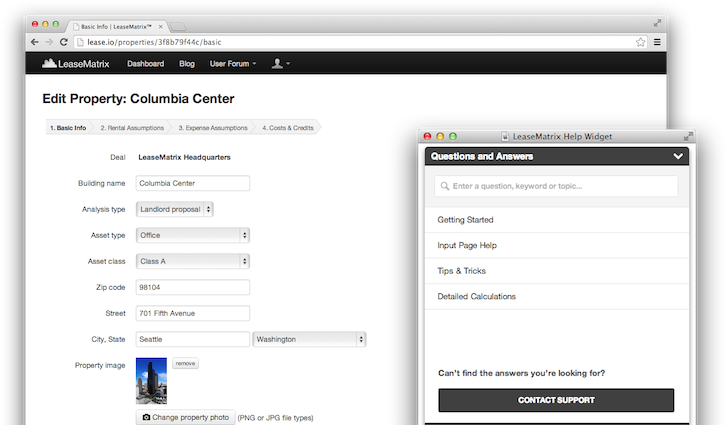Open the Analysis type dropdown
The height and width of the screenshot is (425, 727).
(175, 209)
